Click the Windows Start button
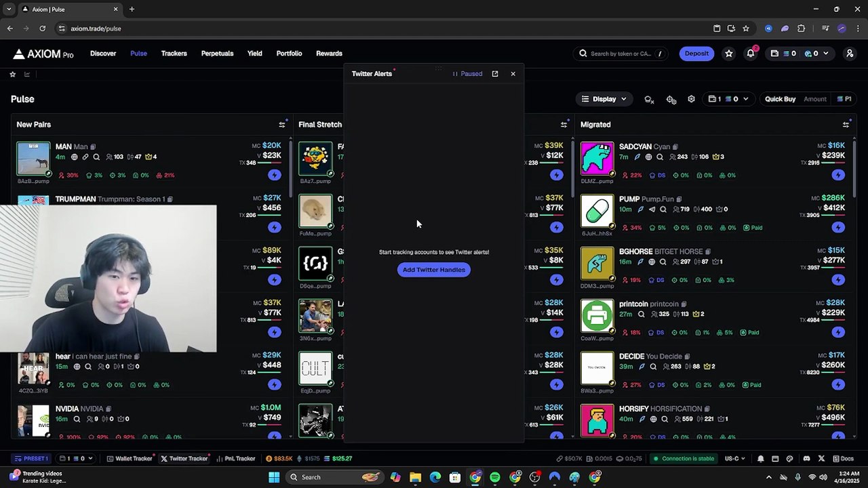 coord(274,477)
